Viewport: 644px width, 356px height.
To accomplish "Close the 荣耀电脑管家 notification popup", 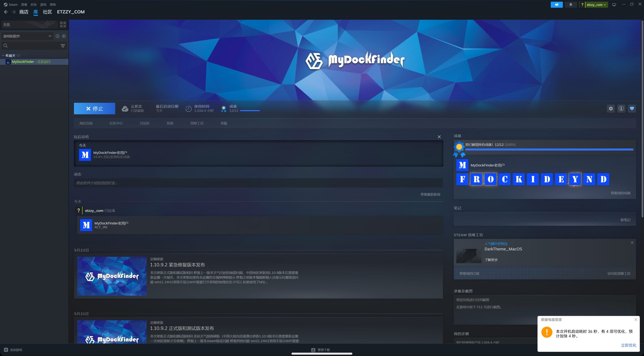I will point(636,320).
